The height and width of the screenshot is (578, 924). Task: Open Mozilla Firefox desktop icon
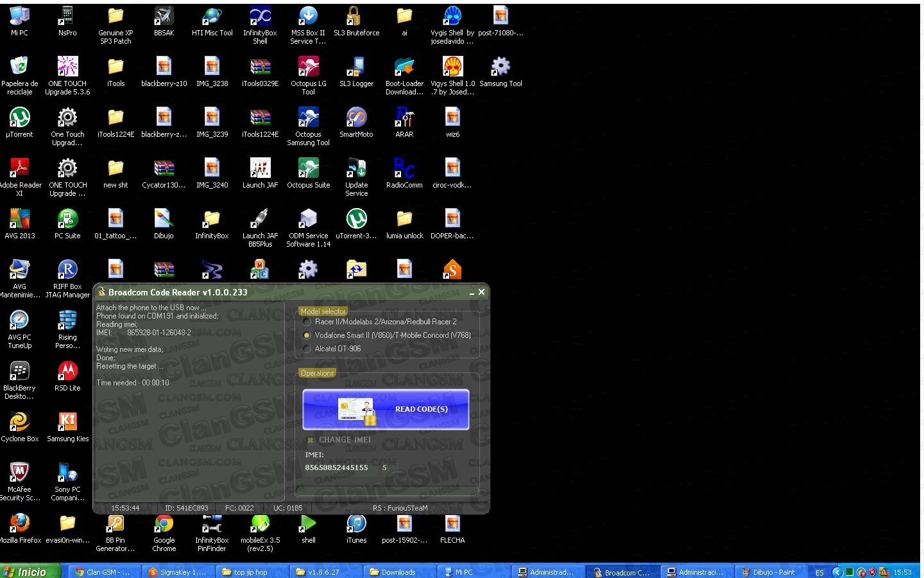(x=19, y=529)
